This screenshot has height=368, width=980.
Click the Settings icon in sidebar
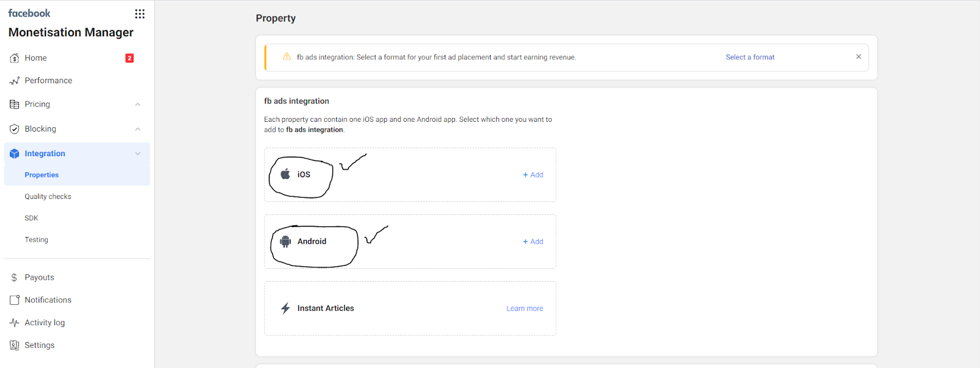pos(15,345)
